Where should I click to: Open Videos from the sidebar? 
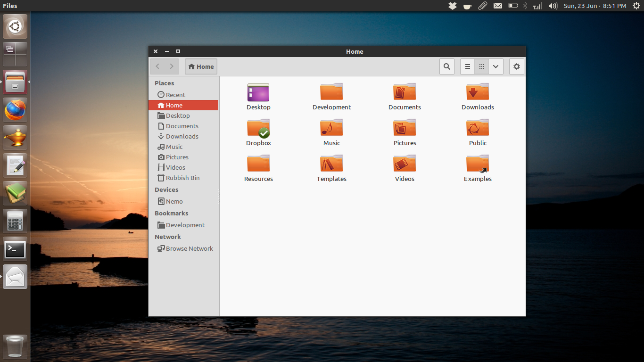click(183, 167)
